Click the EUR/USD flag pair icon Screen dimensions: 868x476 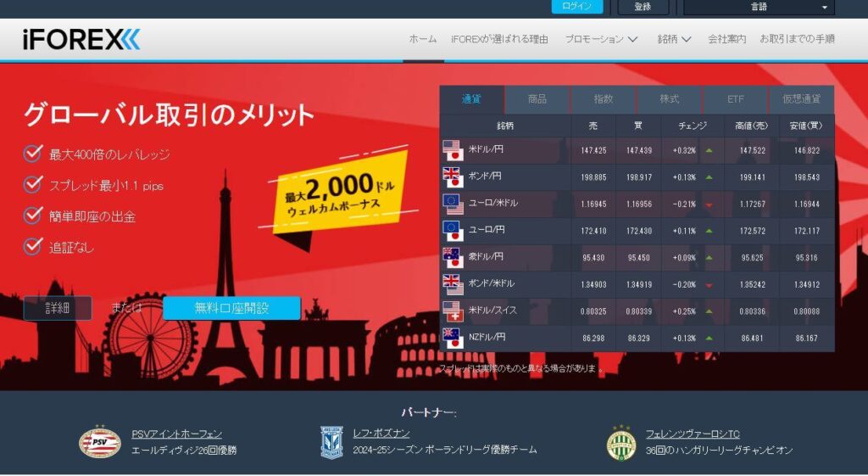[453, 204]
